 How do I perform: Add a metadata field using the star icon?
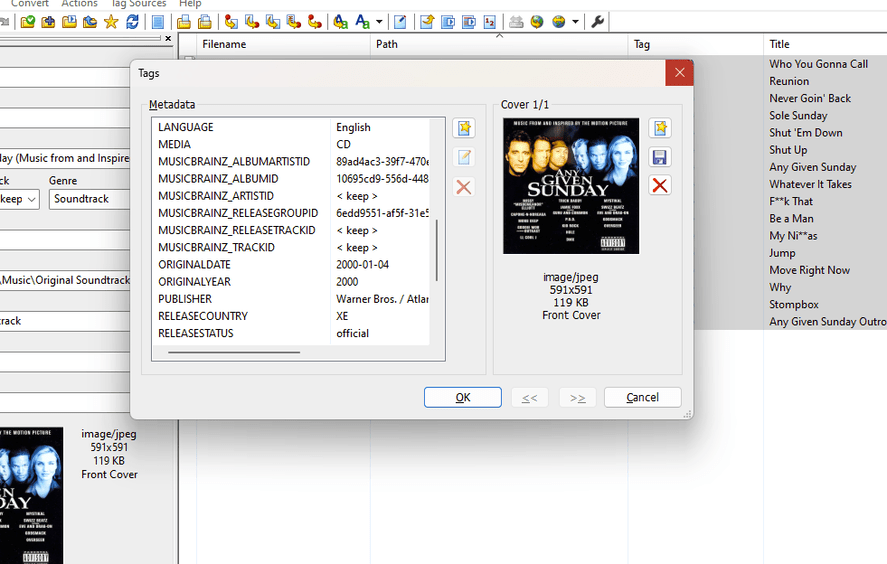(x=464, y=128)
